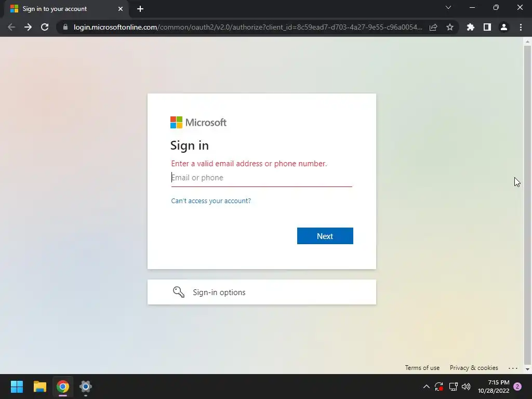This screenshot has width=532, height=399.
Task: Select the 'Sign in to your account' tab
Action: [66, 9]
